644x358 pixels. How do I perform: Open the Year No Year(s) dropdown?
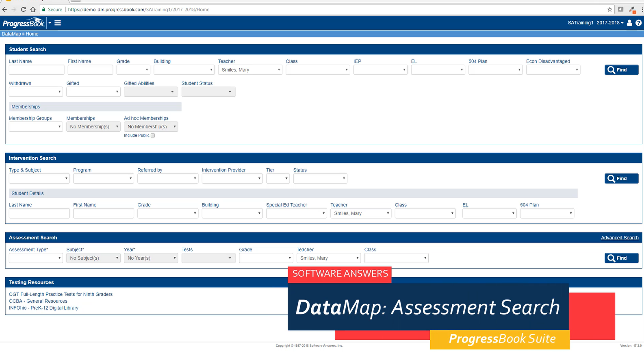[151, 258]
